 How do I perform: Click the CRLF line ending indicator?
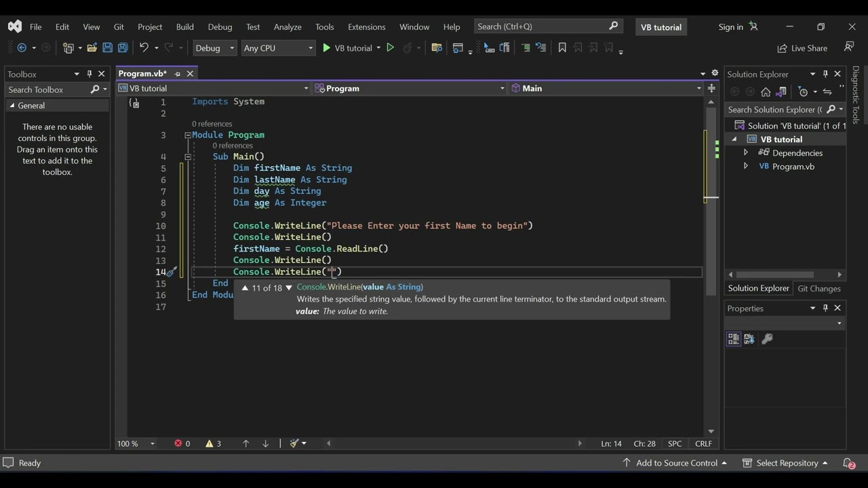(703, 443)
